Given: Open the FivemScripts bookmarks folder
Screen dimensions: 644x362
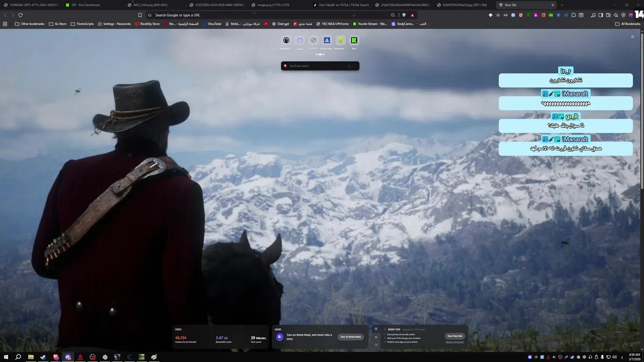Looking at the screenshot, I should (x=82, y=24).
